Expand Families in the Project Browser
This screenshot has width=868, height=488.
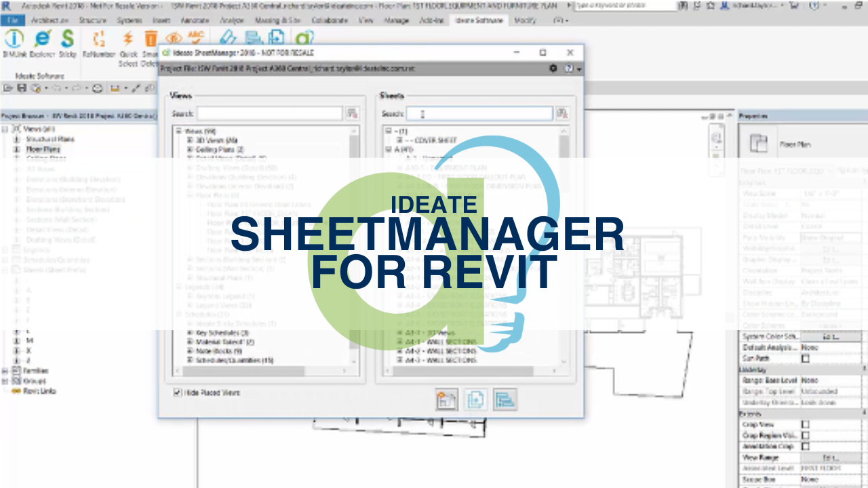point(5,371)
